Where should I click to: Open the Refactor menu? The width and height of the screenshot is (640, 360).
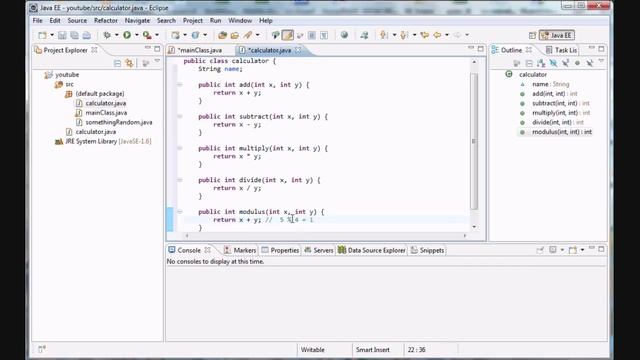point(106,20)
